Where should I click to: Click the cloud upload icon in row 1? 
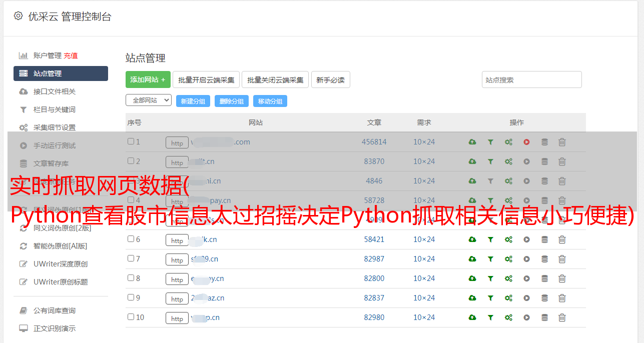point(472,142)
